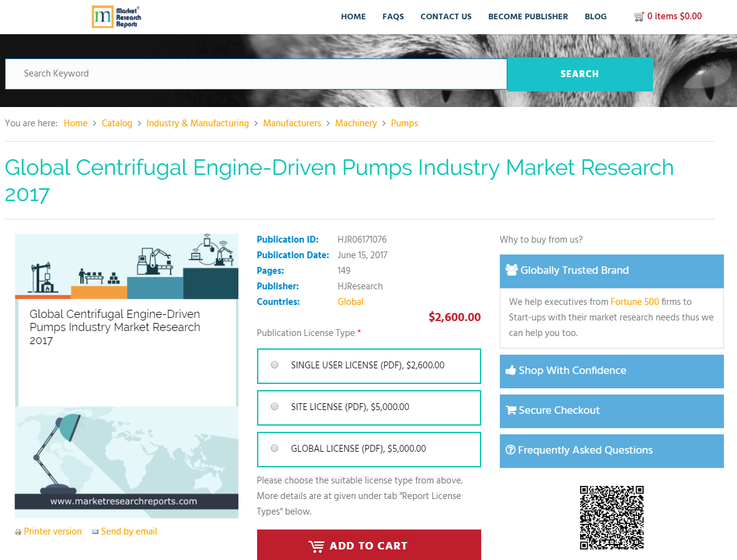Expand the Secure Checkout section
This screenshot has height=560, width=737.
coord(611,411)
